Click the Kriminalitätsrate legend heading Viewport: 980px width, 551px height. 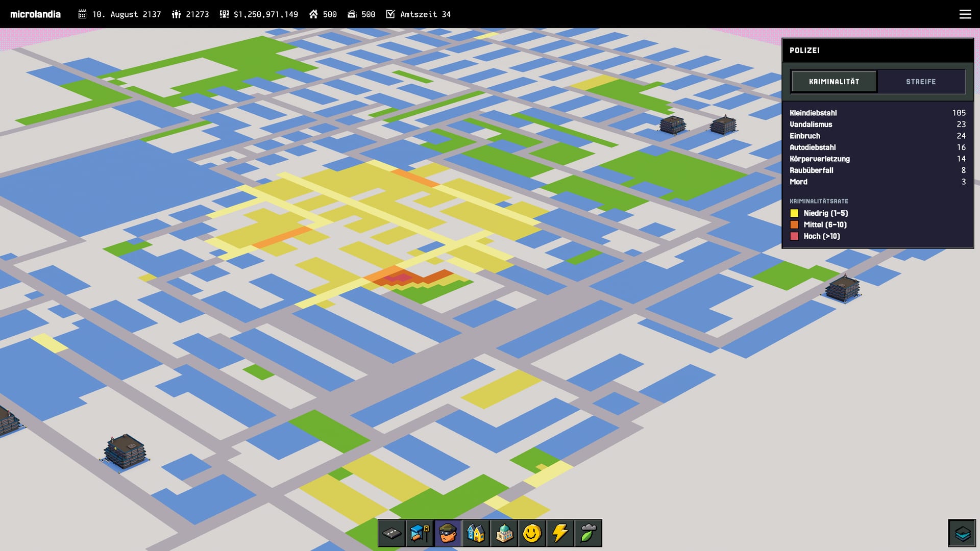click(x=819, y=201)
